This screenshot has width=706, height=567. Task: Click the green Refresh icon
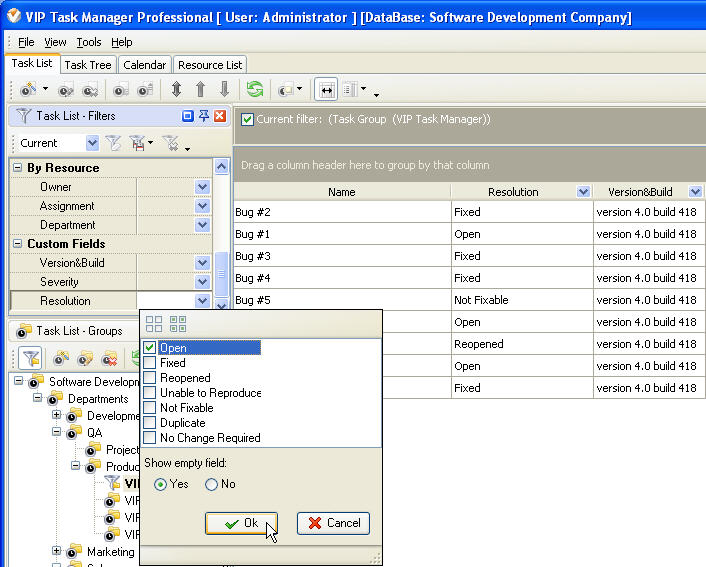coord(255,89)
